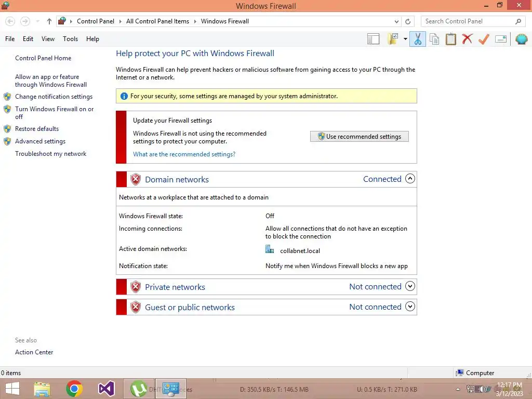Click the collabnet.local domain name
This screenshot has width=532, height=399.
[300, 251]
